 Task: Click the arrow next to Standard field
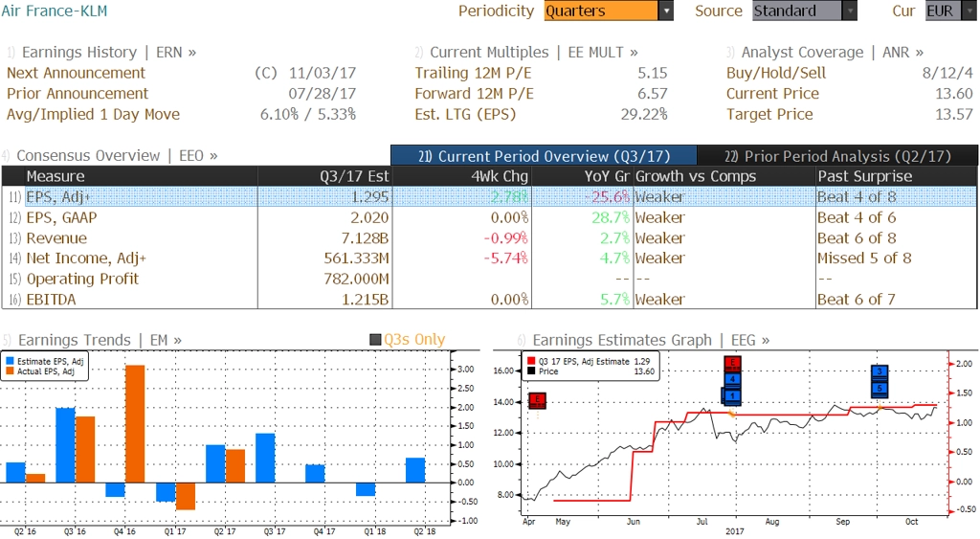click(x=850, y=11)
